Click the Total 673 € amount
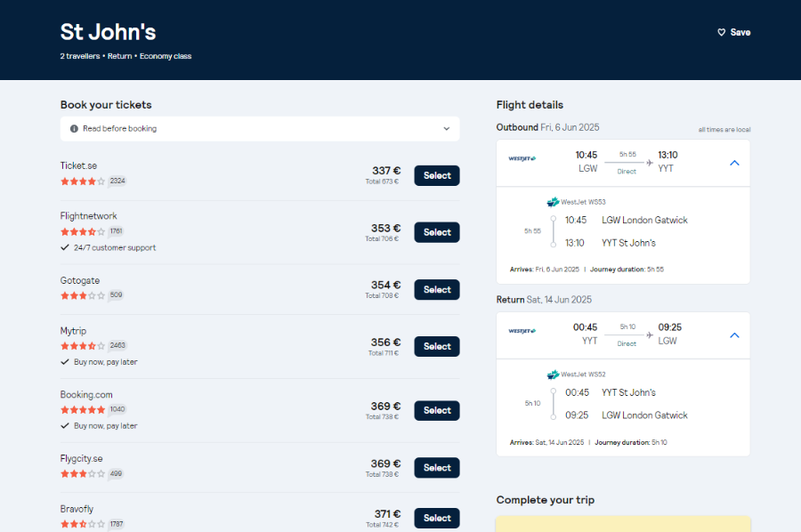This screenshot has width=801, height=532. (382, 181)
